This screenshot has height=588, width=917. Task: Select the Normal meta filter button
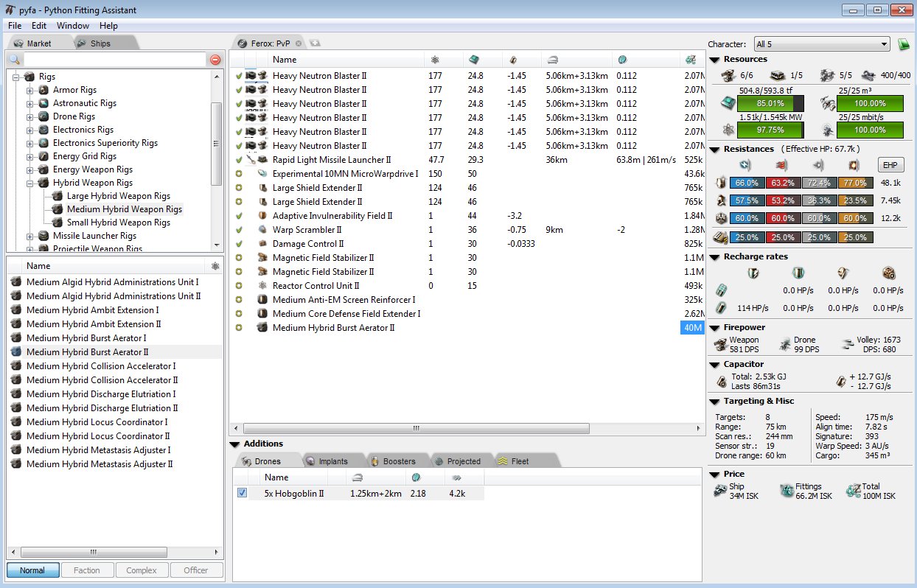(32, 570)
